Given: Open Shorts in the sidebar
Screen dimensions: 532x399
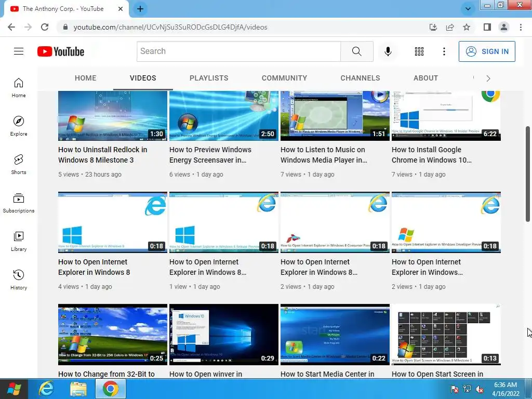Looking at the screenshot, I should (19, 165).
